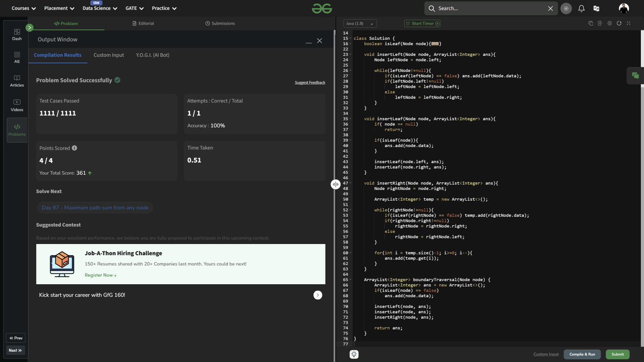Expand the GATE menu

(x=135, y=9)
